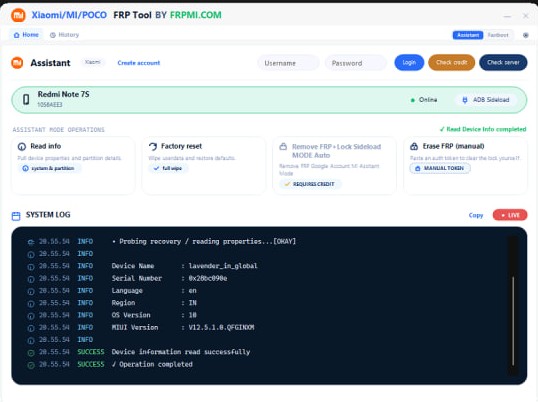Focus the Password field

pos(356,63)
